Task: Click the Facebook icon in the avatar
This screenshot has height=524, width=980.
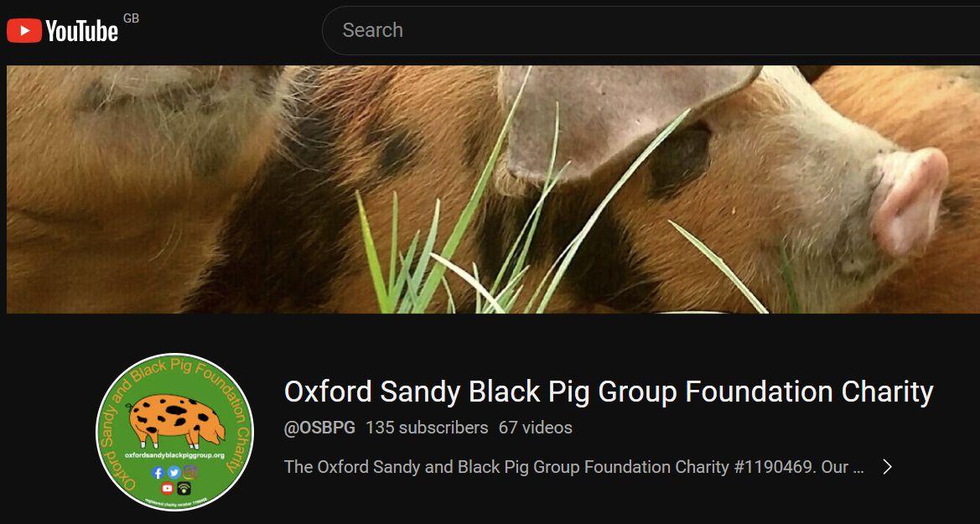Action: click(158, 473)
